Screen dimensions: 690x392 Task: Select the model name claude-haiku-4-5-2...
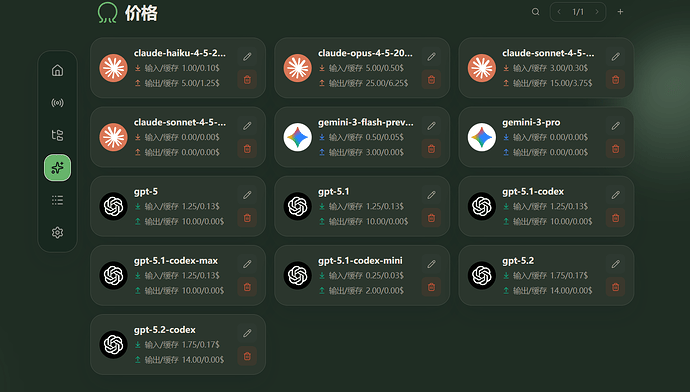(x=180, y=53)
